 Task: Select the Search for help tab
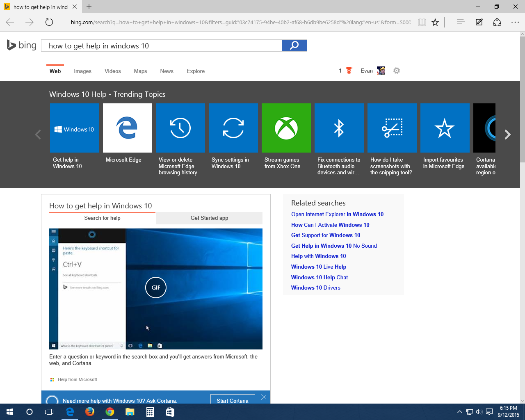[x=103, y=218]
